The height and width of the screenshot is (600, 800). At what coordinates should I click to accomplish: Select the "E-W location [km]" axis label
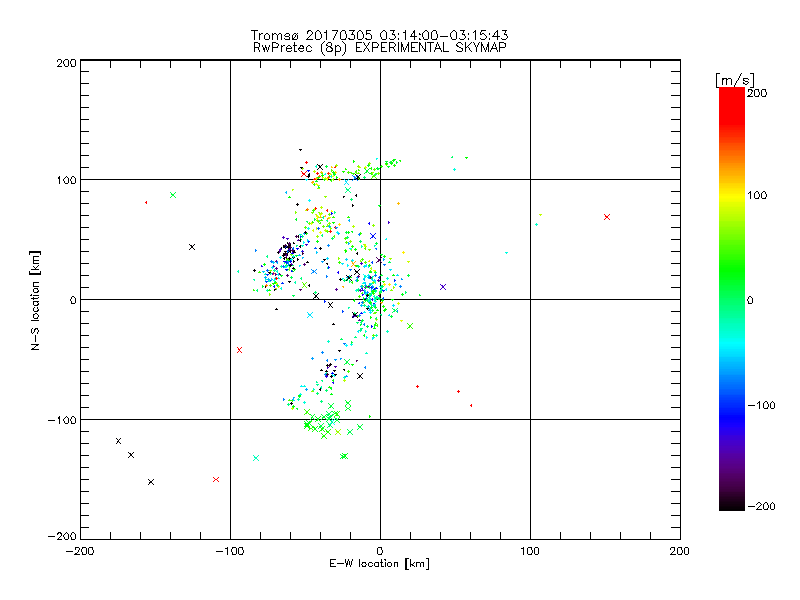(379, 564)
